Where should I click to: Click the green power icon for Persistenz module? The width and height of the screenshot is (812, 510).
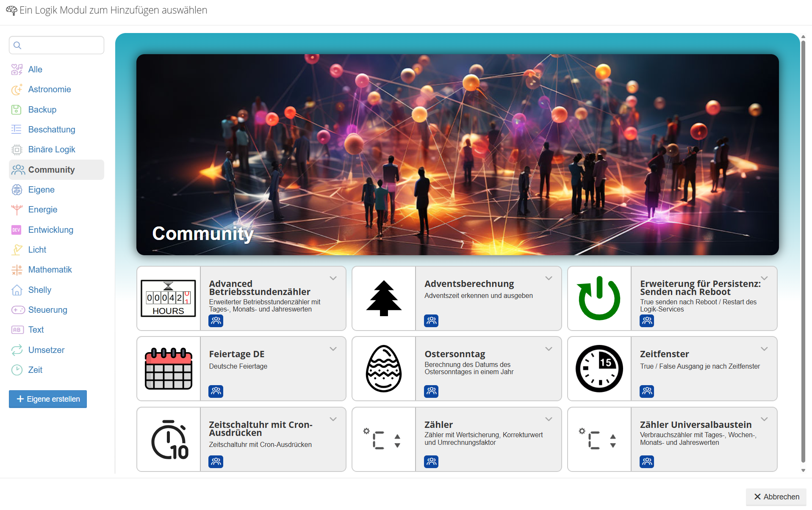pyautogui.click(x=599, y=298)
